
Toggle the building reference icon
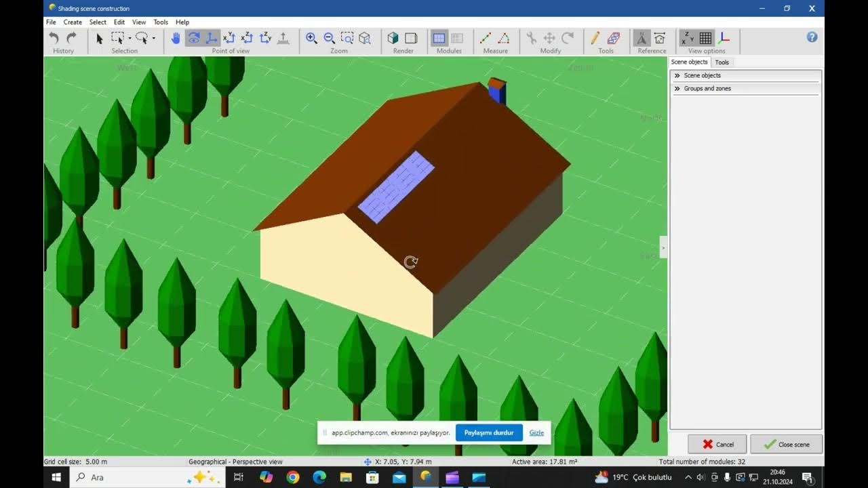tap(660, 39)
